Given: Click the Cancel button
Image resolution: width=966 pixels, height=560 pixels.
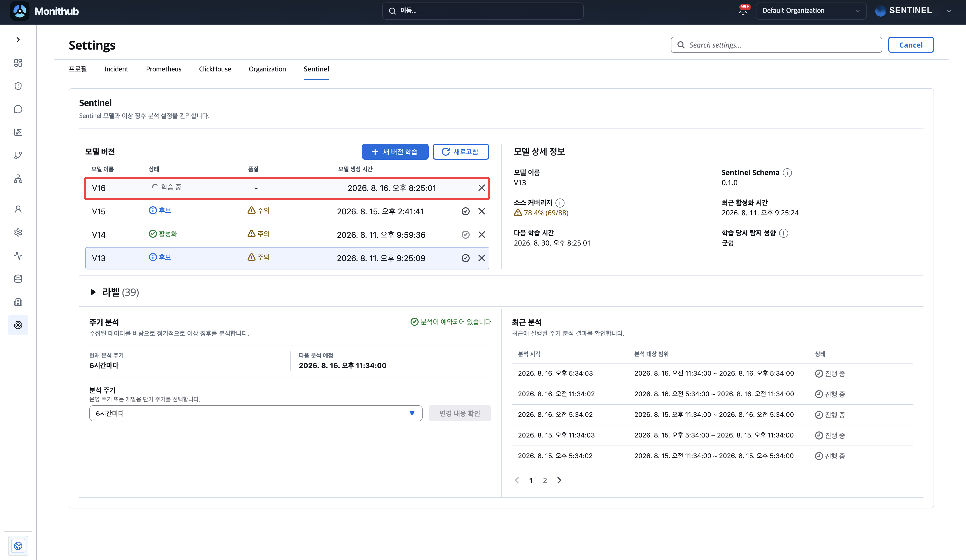Looking at the screenshot, I should point(911,45).
